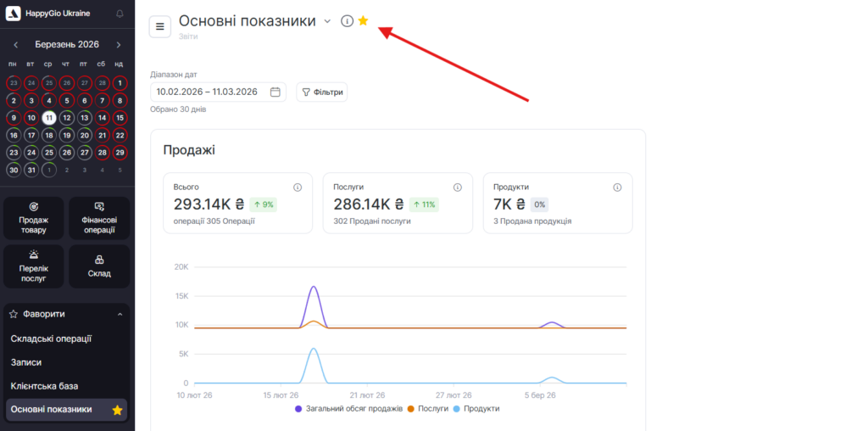Go to previous month in calendar

tap(16, 45)
